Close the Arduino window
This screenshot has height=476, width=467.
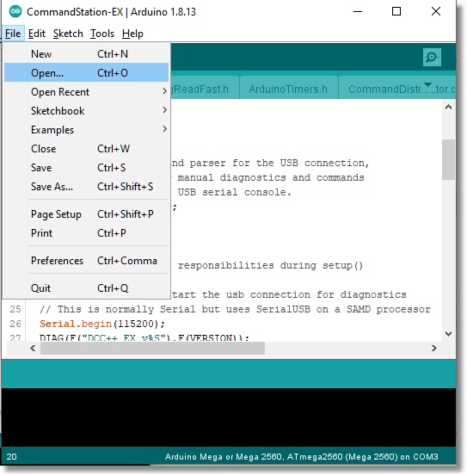(436, 12)
